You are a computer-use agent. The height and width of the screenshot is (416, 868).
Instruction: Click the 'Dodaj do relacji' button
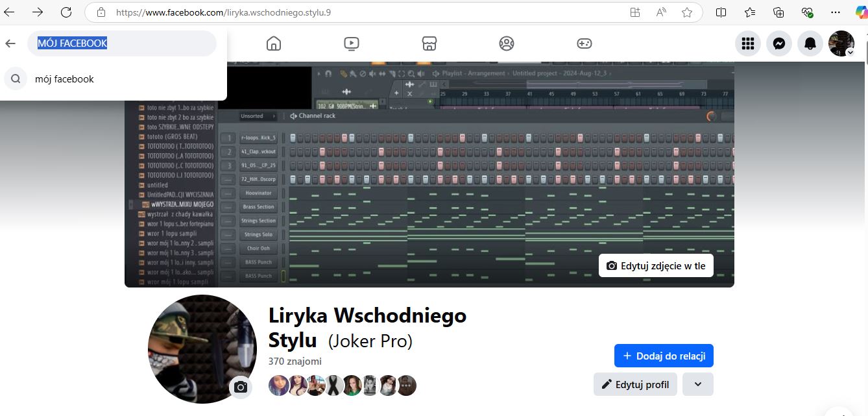(664, 356)
